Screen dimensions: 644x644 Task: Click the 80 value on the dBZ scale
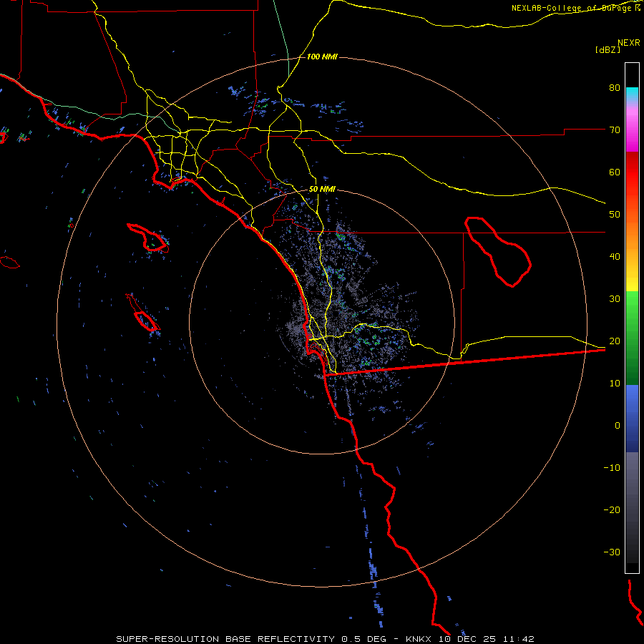click(x=615, y=88)
